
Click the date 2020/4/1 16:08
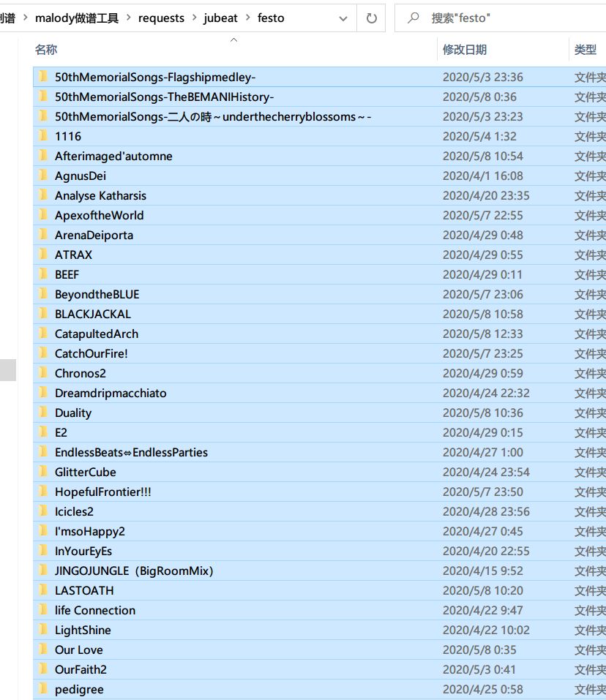(x=483, y=176)
